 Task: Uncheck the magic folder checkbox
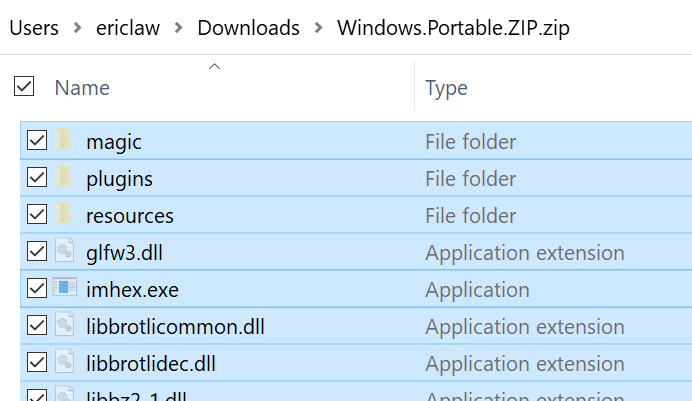(x=37, y=140)
